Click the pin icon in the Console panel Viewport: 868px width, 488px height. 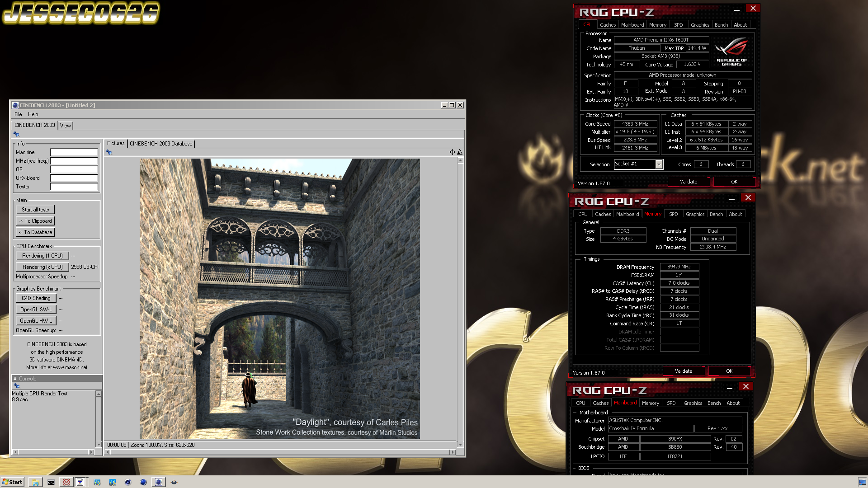click(17, 386)
